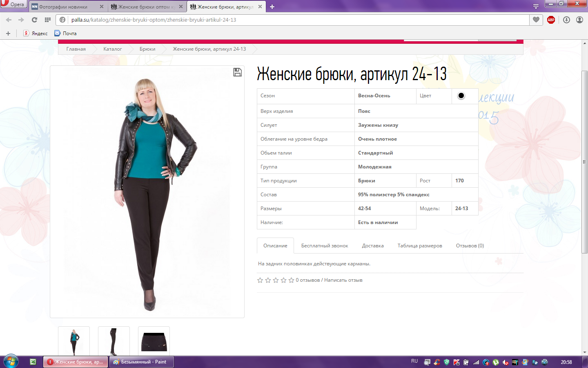Open uTorrent from the system tray
Screen dimensions: 588x368
496,362
